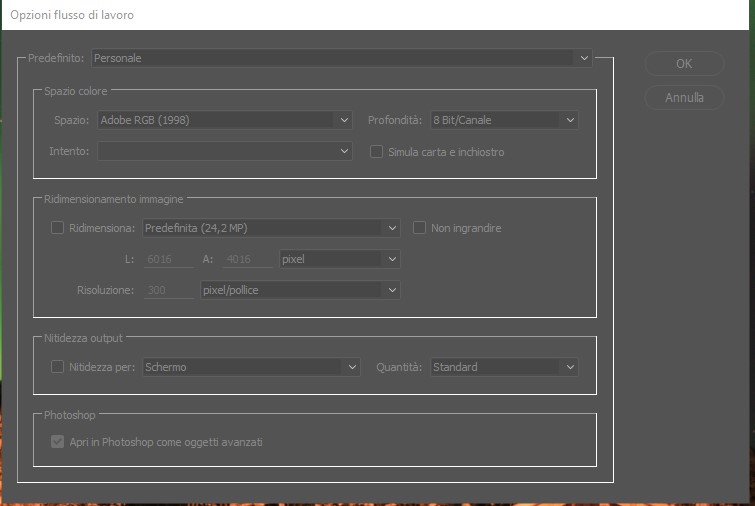The width and height of the screenshot is (755, 506).
Task: Click the Nitidezza output group label
Action: [83, 338]
